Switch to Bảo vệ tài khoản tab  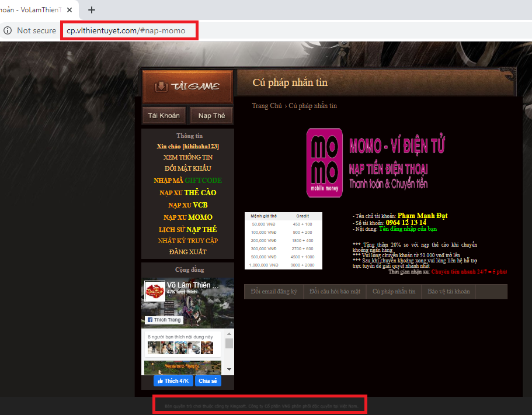click(x=448, y=291)
